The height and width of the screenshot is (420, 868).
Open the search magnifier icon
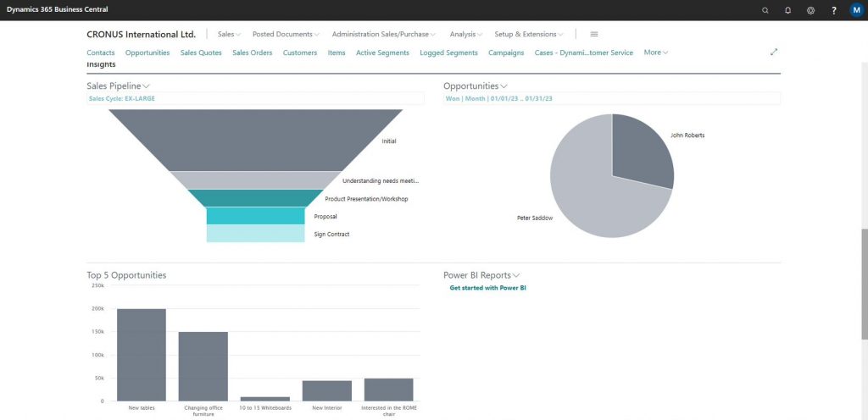[x=765, y=10]
